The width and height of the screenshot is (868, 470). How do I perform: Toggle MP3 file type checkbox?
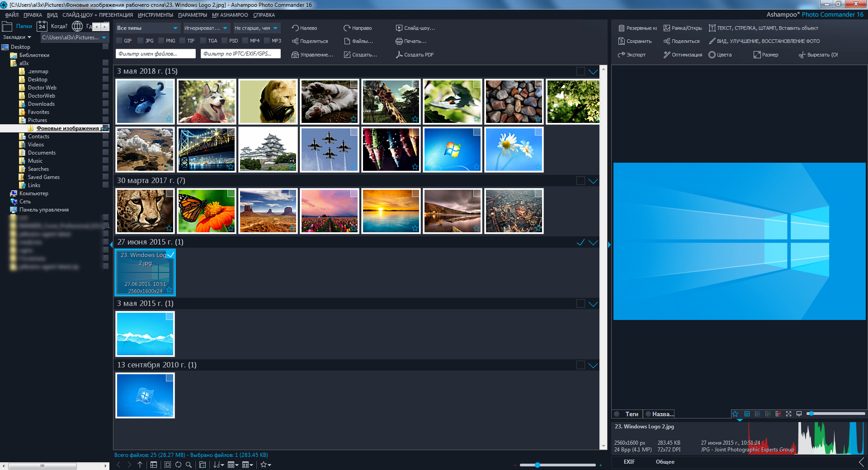click(x=267, y=41)
